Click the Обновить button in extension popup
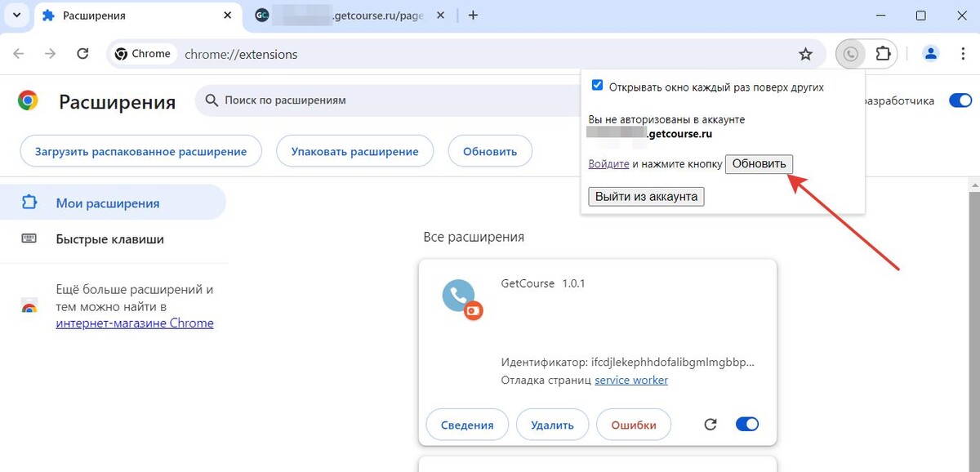The width and height of the screenshot is (980, 472). pyautogui.click(x=759, y=164)
